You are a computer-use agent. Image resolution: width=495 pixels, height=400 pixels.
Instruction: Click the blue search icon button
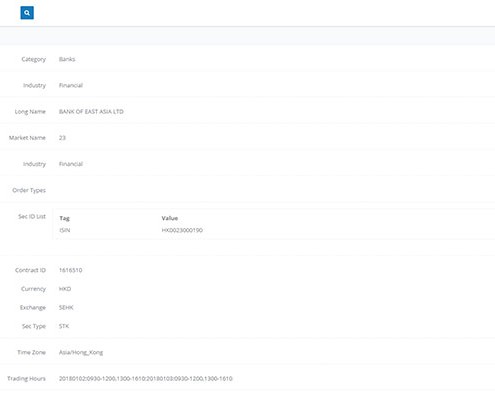27,13
